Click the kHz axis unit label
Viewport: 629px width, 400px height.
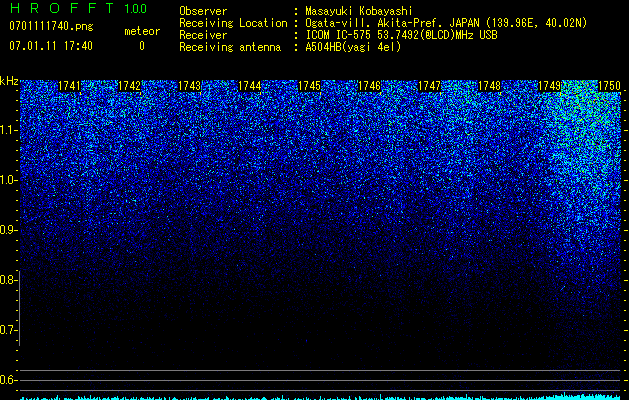pos(9,81)
